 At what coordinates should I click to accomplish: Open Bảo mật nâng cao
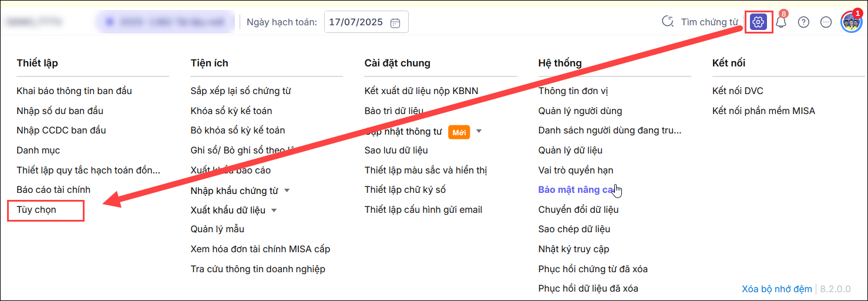(x=577, y=190)
